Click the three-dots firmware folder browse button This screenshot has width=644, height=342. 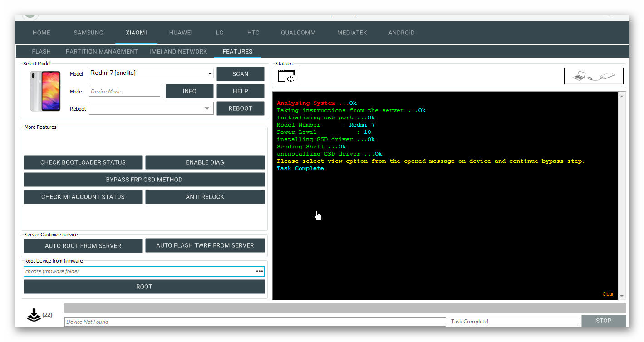[259, 271]
